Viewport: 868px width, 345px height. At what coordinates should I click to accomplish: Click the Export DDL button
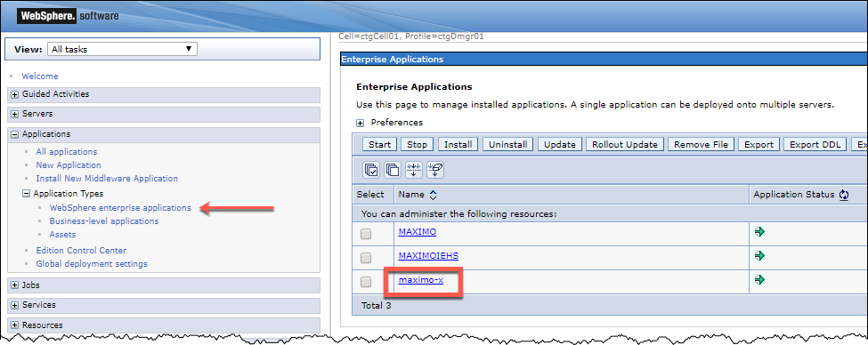click(815, 144)
